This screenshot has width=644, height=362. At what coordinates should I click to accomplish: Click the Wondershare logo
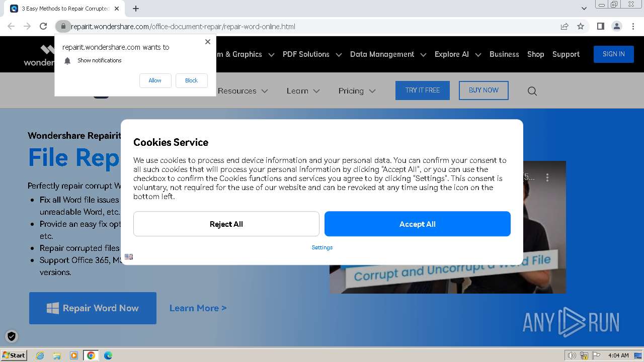(39, 55)
